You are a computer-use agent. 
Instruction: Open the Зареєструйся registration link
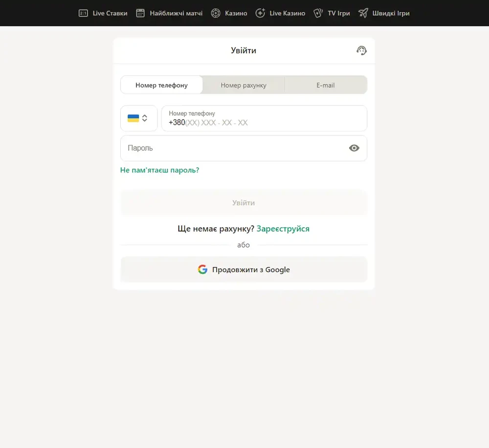tap(283, 229)
